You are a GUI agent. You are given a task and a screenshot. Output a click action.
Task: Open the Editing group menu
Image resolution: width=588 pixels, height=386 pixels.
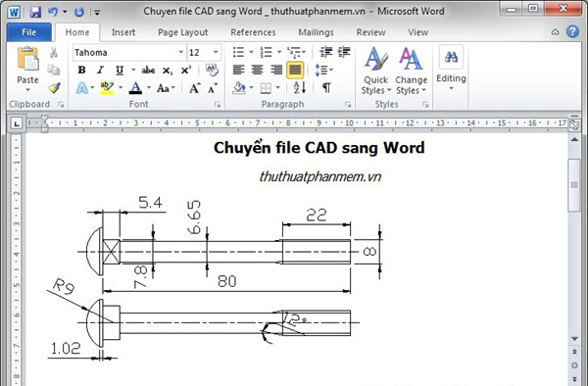click(451, 68)
